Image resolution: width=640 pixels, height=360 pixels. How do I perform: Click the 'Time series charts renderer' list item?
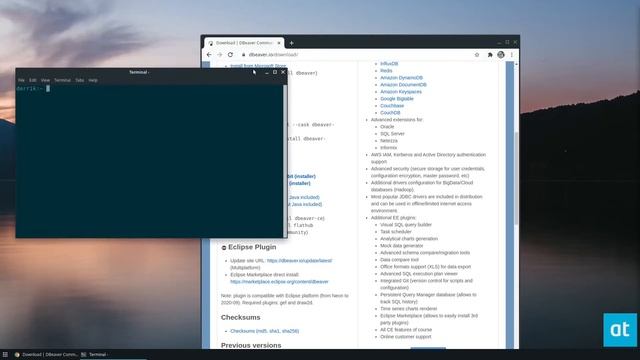click(408, 309)
